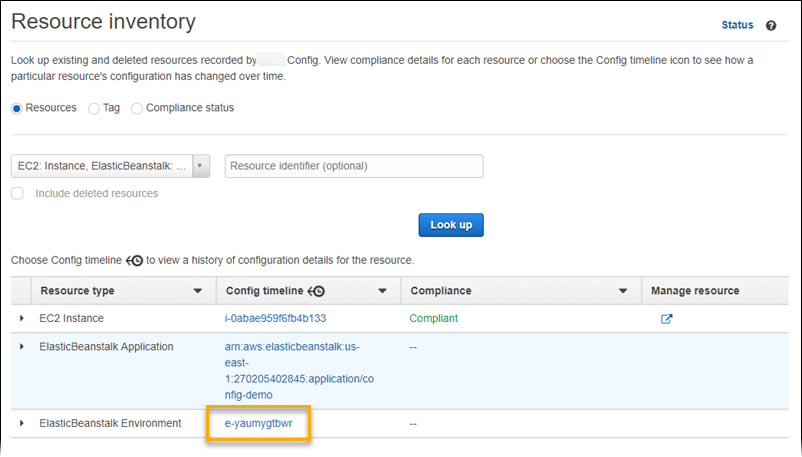This screenshot has height=457, width=802.
Task: Open e-yaumygtbwr environment timeline link
Action: point(258,423)
